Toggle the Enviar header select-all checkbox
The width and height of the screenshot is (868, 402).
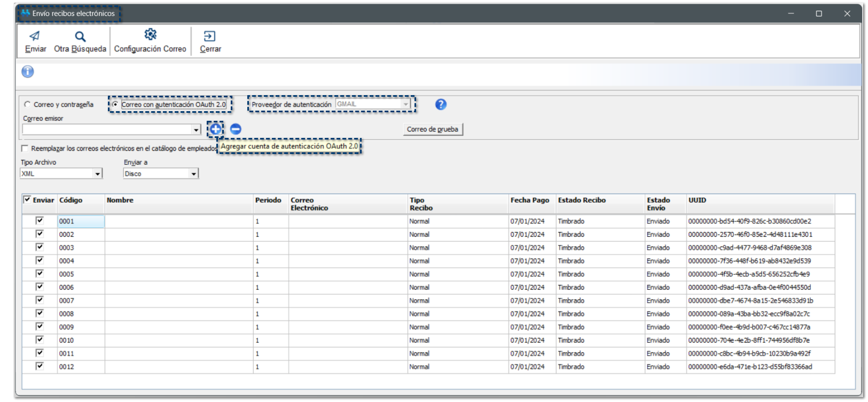coord(27,199)
